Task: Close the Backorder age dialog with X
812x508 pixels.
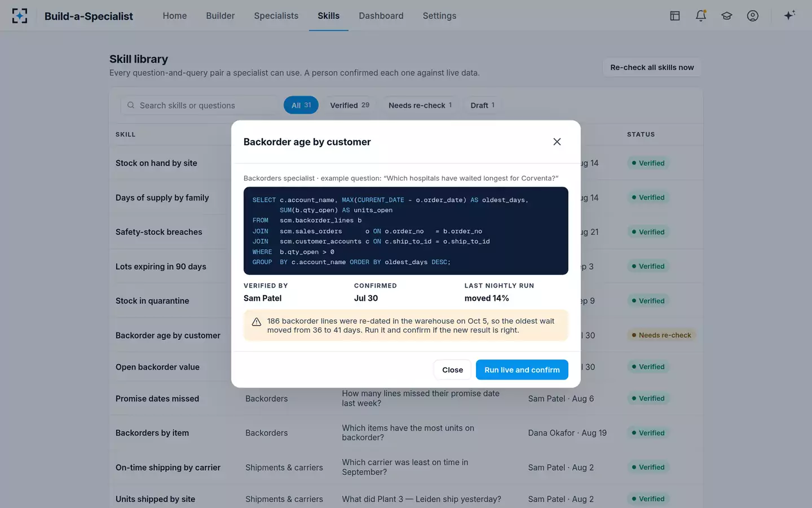Action: click(x=557, y=142)
